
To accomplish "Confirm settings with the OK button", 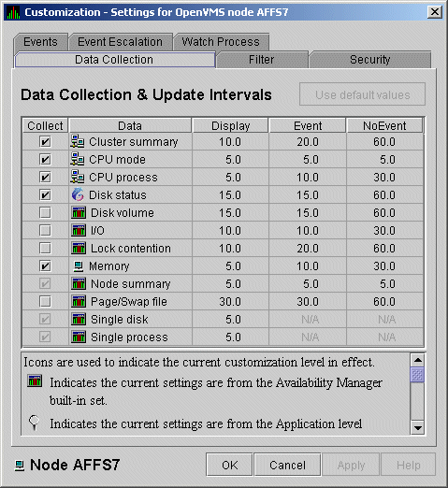I will 229,465.
